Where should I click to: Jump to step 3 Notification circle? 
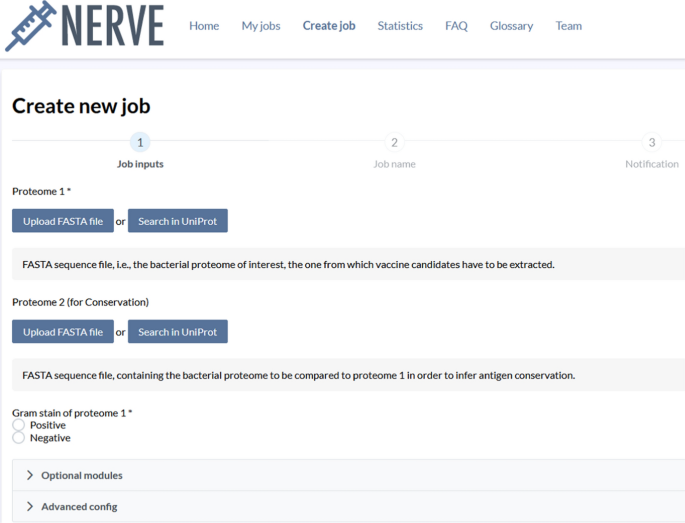pos(652,142)
